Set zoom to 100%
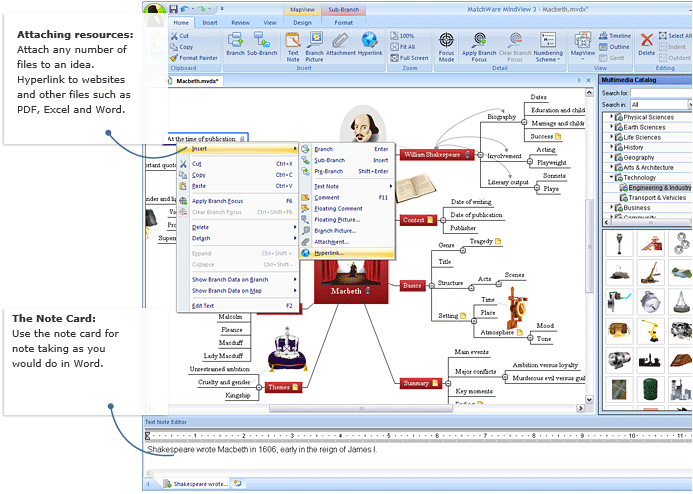This screenshot has width=693, height=494. click(403, 36)
